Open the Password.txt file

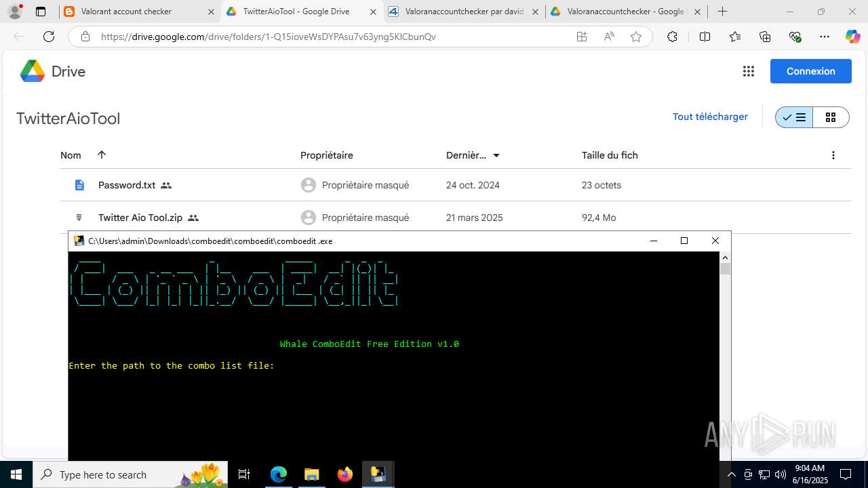click(127, 185)
